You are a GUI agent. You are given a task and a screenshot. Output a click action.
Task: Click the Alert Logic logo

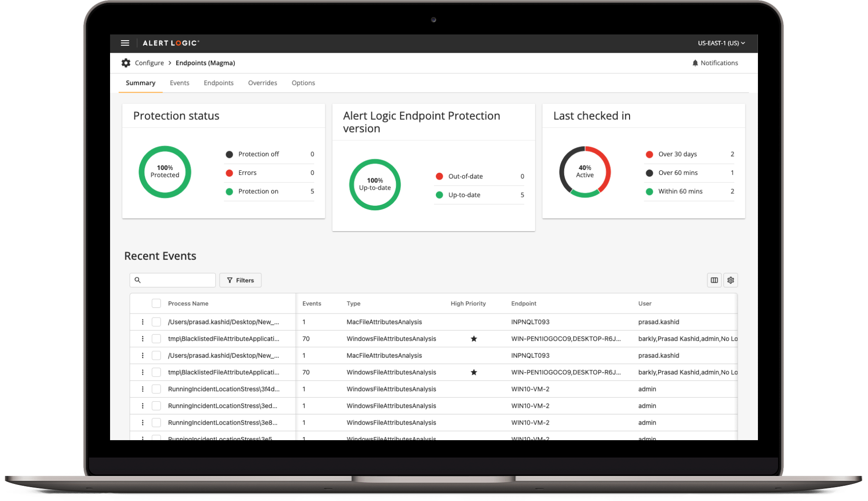(171, 43)
